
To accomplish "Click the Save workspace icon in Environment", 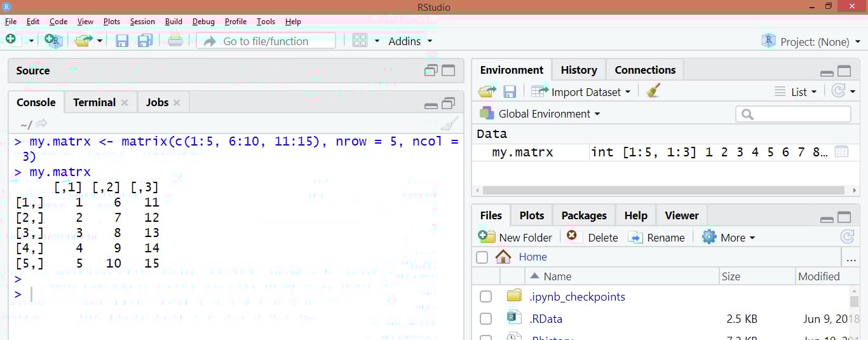I will coord(510,92).
